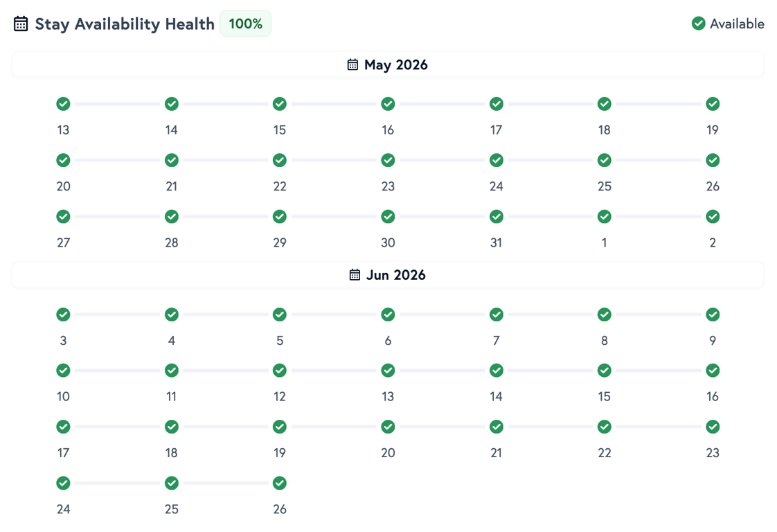This screenshot has width=777, height=532.
Task: Select the May 2026 section label
Action: coord(397,64)
